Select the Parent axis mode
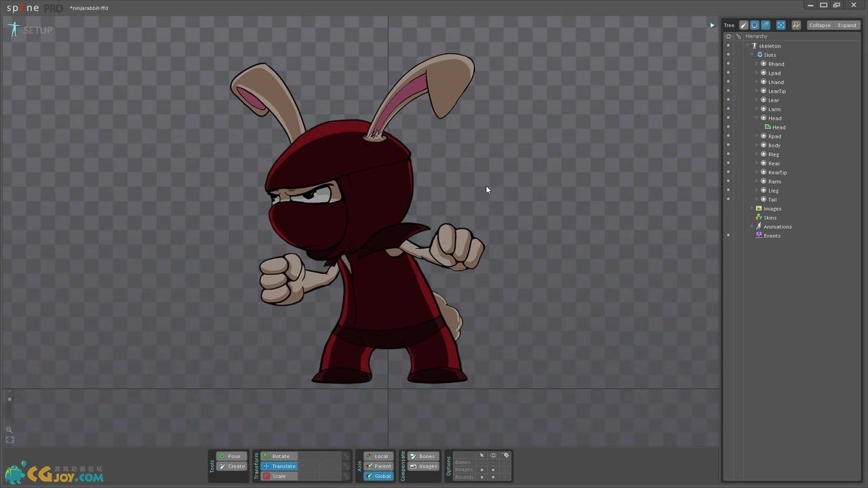The image size is (868, 488). coord(378,466)
